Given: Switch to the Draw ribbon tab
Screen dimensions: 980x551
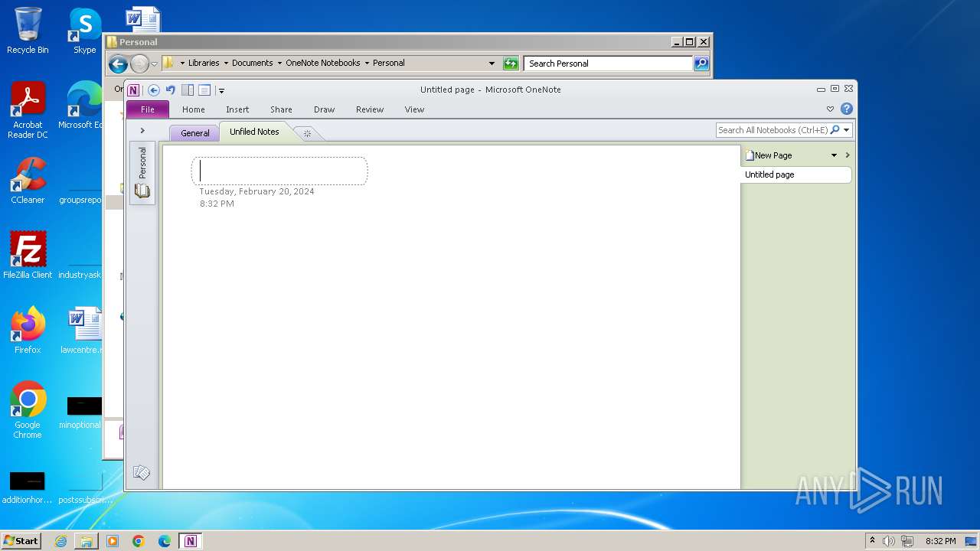Looking at the screenshot, I should [325, 109].
